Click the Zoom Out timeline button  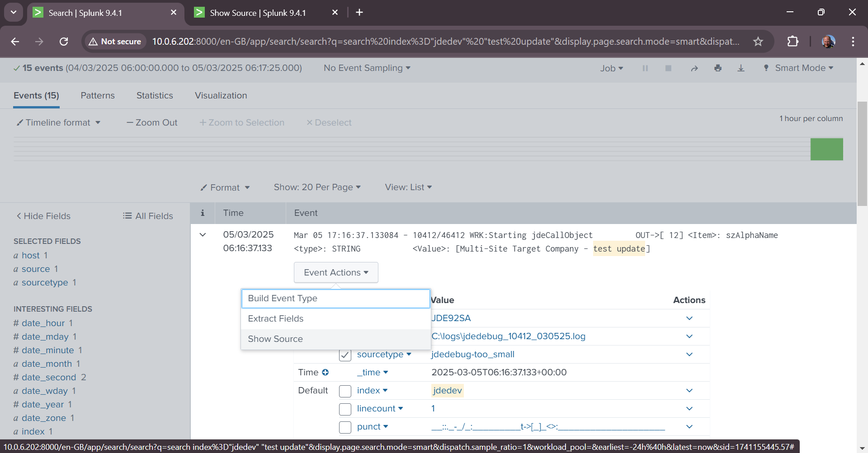(152, 122)
